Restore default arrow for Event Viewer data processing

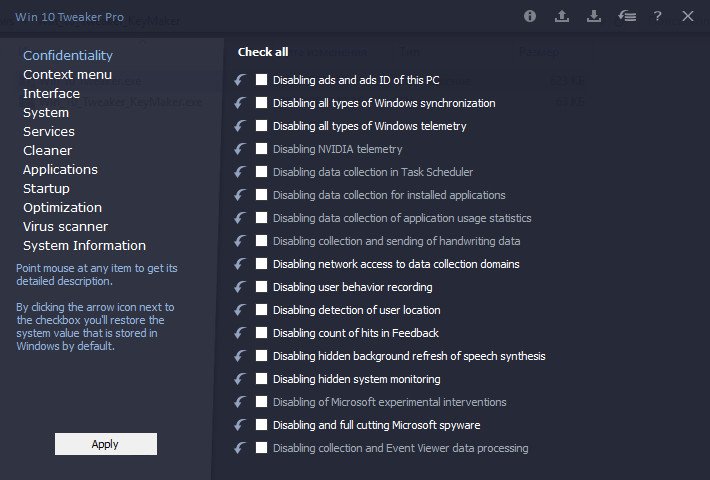coord(240,448)
